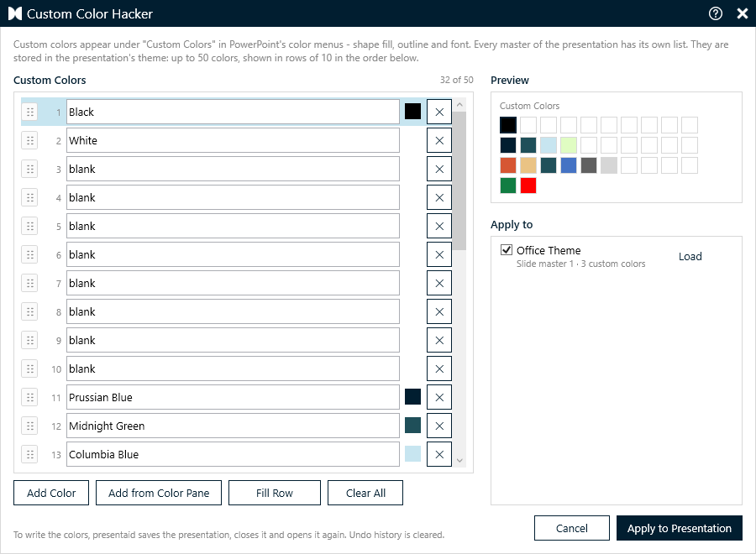Select the tan swatch in the preview
Viewport: 756px width, 554px height.
coord(528,165)
